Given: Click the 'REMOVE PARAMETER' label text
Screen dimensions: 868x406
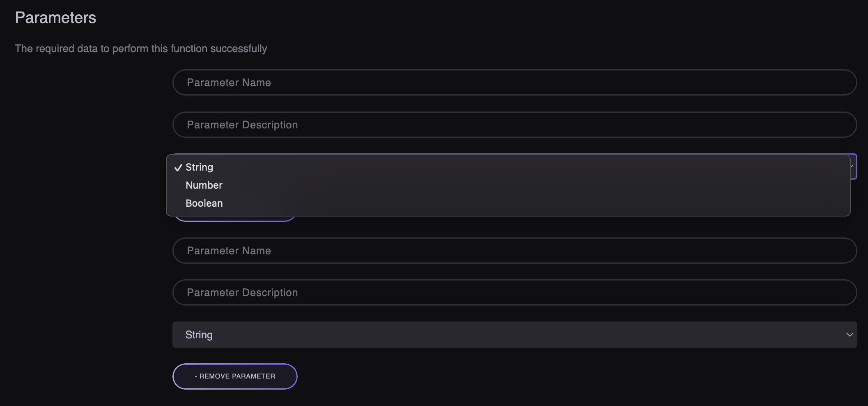Looking at the screenshot, I should pyautogui.click(x=237, y=376).
